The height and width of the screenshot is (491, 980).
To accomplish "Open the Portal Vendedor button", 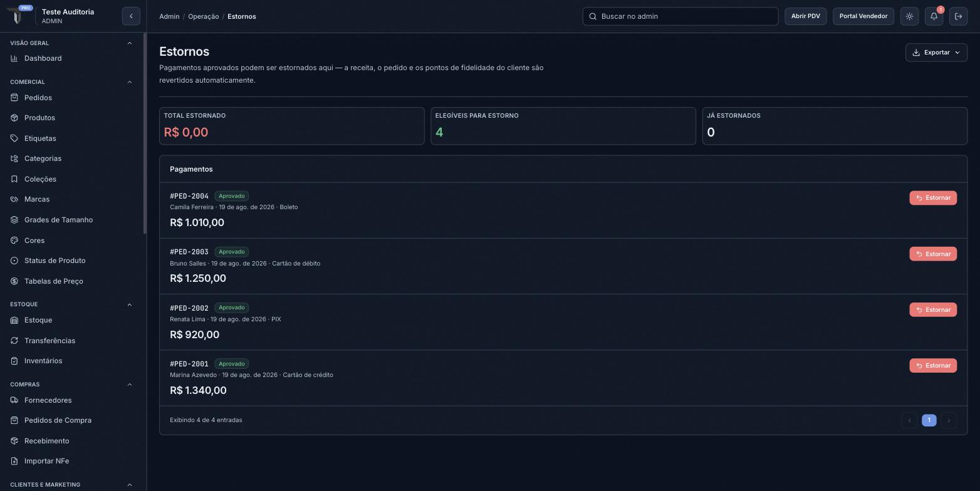I will coord(863,16).
